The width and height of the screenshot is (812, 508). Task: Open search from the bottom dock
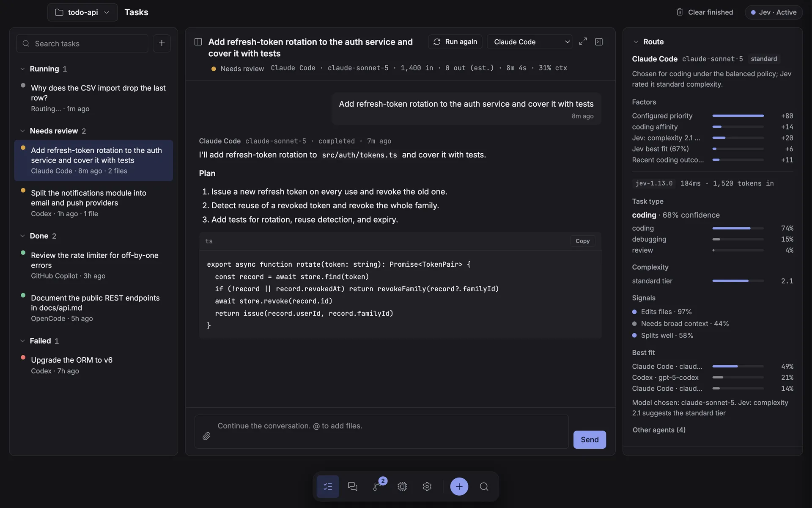484,486
